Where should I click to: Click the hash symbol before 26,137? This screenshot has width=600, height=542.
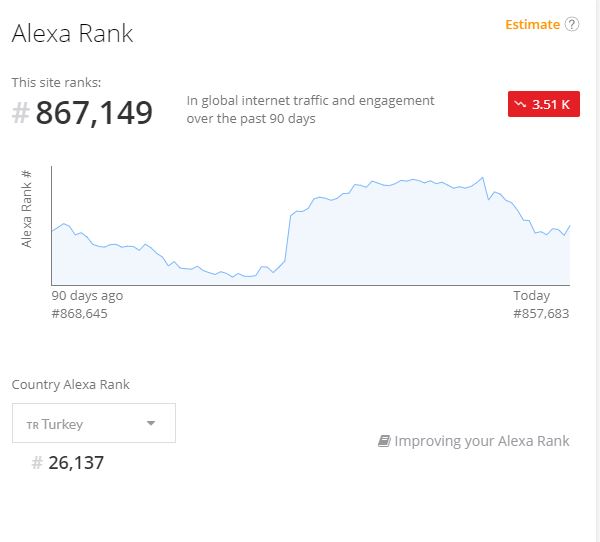37,463
